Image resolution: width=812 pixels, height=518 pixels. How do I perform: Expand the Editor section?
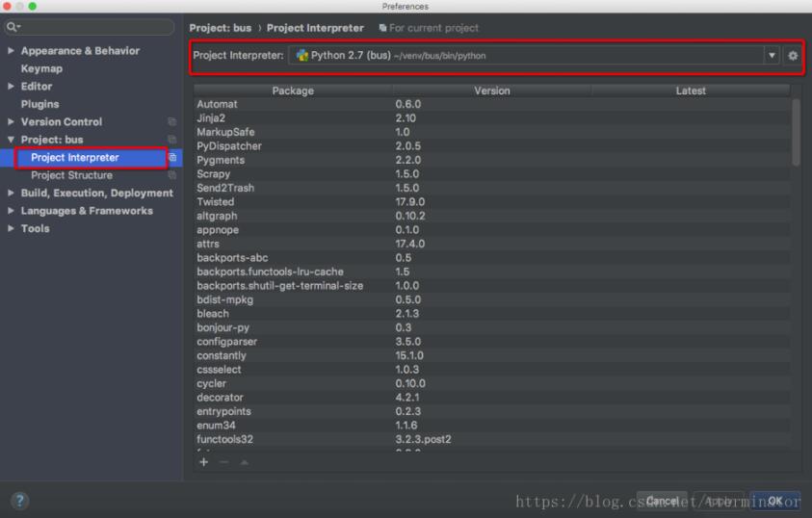11,87
